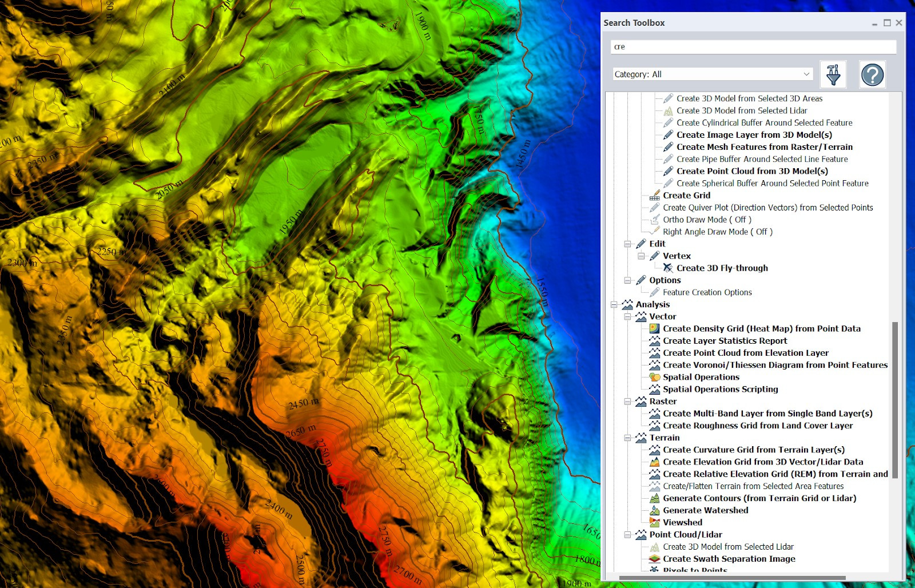Toggle Ortho Draw Mode ( Off )
Viewport: 915px width, 588px height.
707,220
